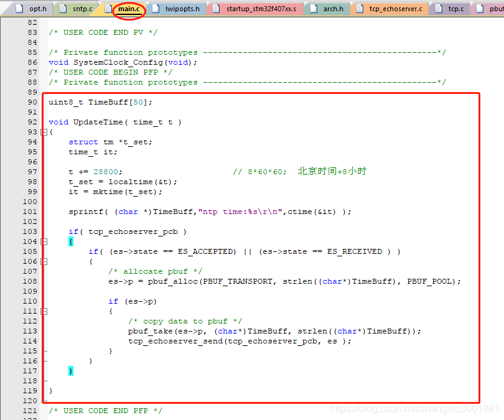
Task: Click the file icon on the arch.h tab
Action: tap(315, 9)
